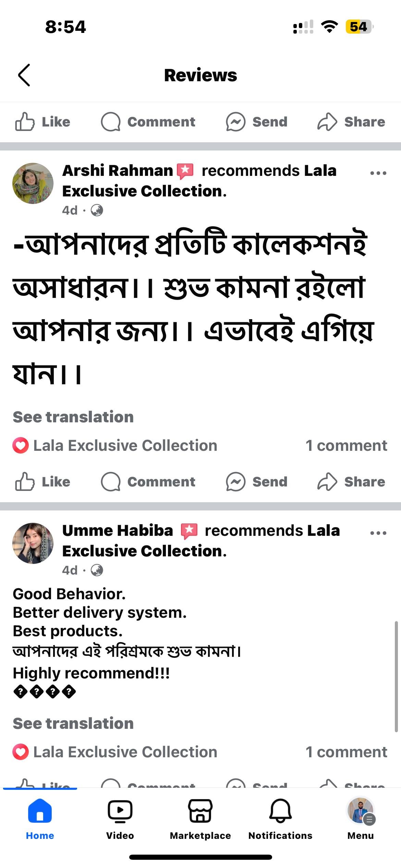
Task: View the 1 comment on Umme Habiba's review
Action: point(346,752)
